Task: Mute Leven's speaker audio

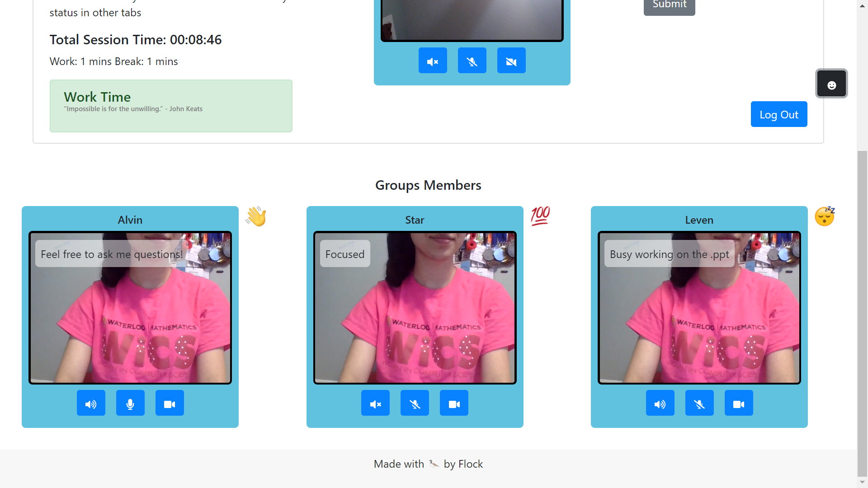Action: [x=660, y=403]
